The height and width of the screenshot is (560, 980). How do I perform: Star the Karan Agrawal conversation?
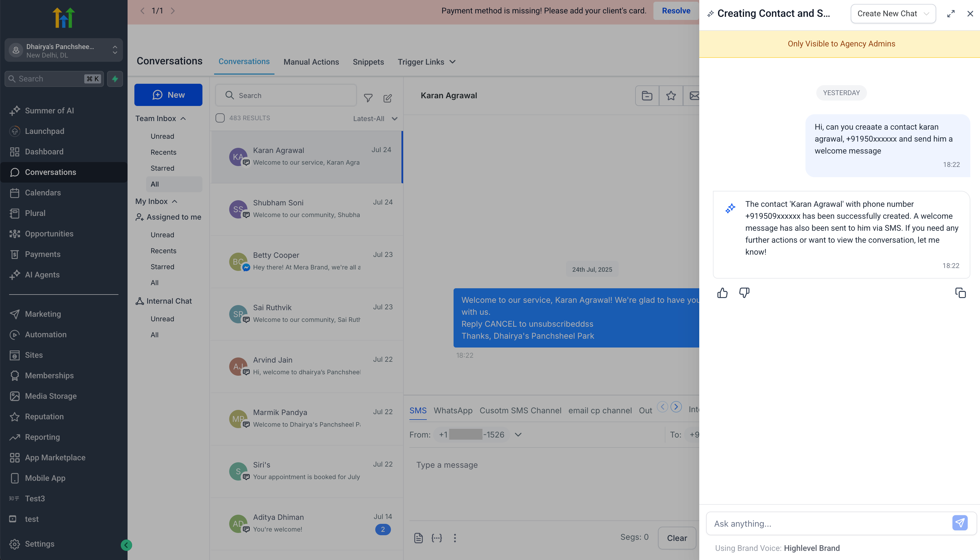[x=671, y=95]
